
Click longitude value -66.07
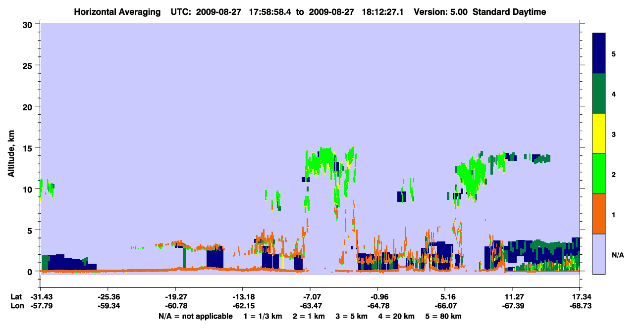click(x=445, y=306)
